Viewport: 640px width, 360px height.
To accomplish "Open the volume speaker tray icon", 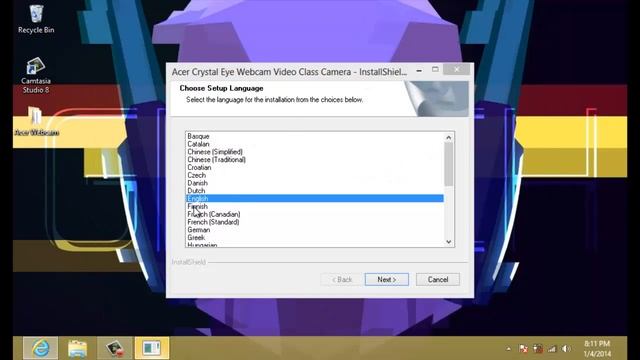I will [566, 349].
